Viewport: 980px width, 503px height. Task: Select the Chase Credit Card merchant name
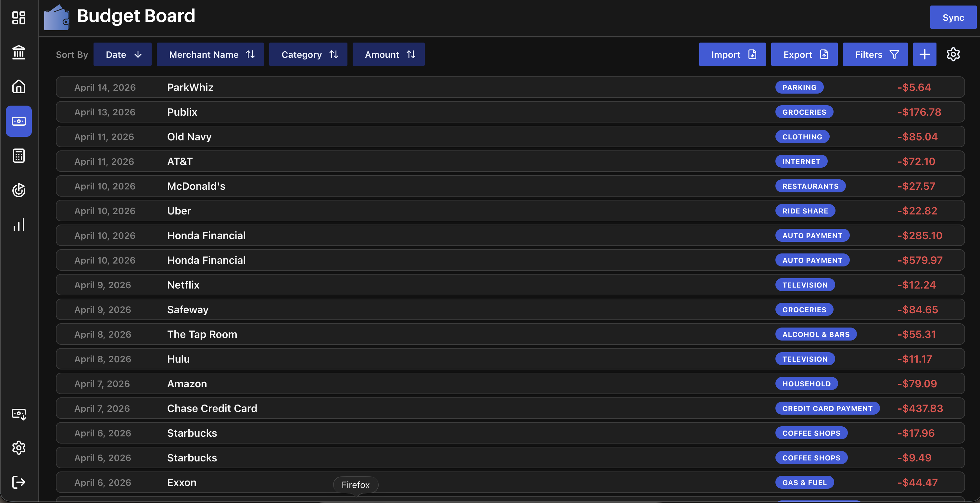tap(212, 408)
